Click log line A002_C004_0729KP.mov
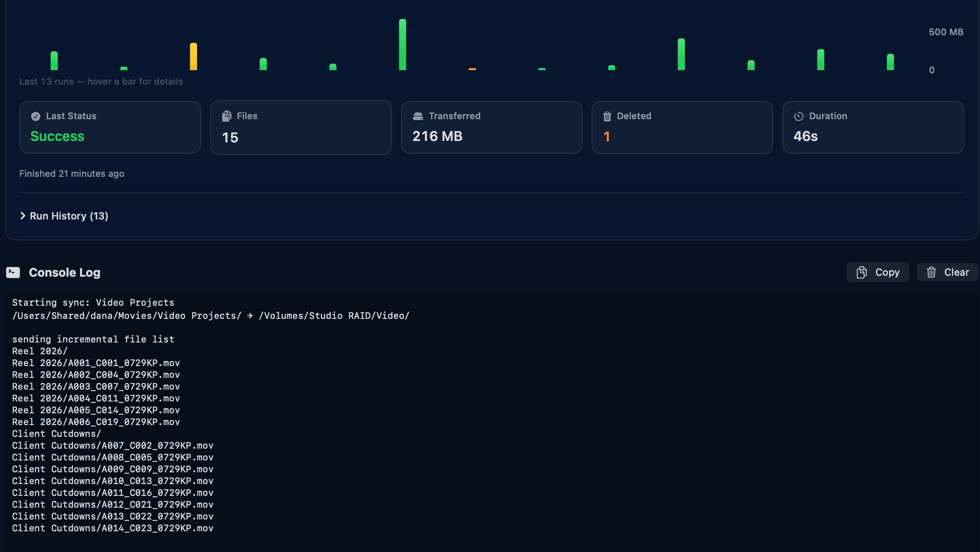Screen dimensions: 980x552 [x=96, y=375]
